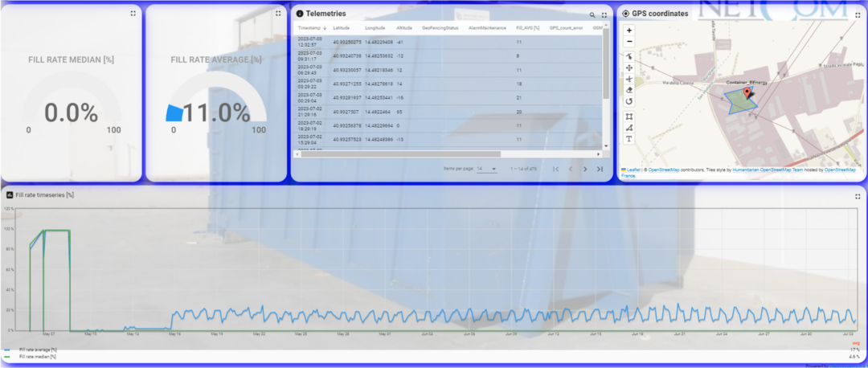Sort table by GeoFencingStatus column

pos(440,27)
